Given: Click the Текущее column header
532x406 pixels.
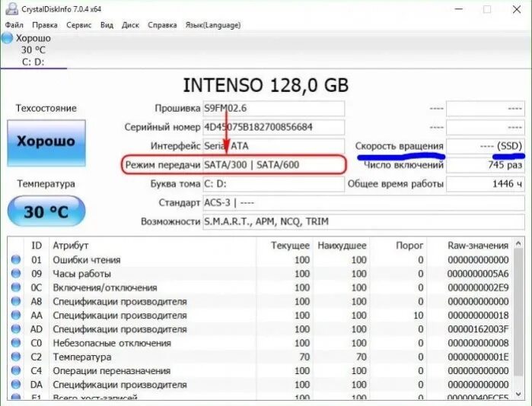Looking at the screenshot, I should [x=285, y=246].
